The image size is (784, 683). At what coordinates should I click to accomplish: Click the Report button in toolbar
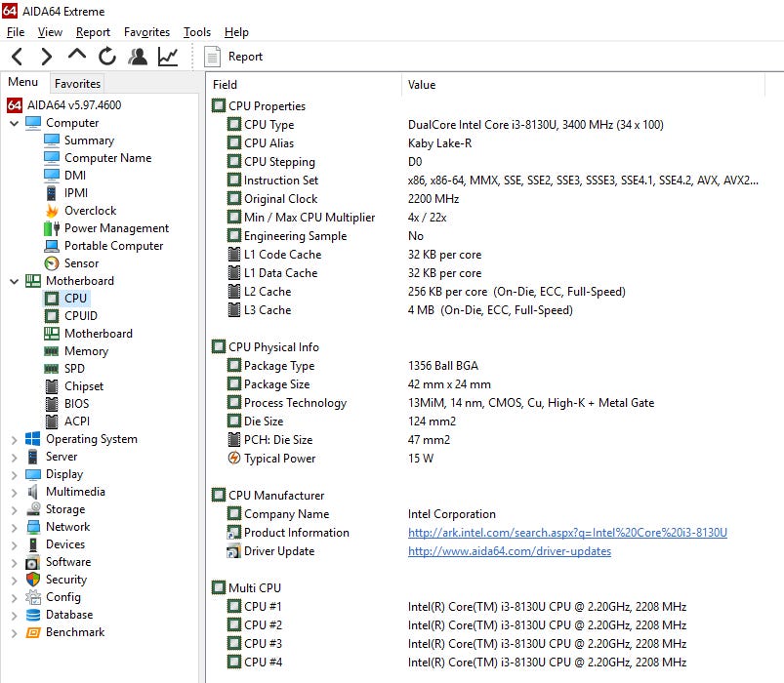[x=234, y=57]
